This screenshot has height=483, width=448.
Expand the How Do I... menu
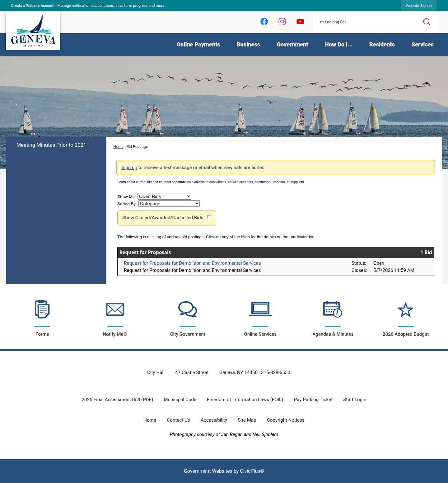pos(339,45)
